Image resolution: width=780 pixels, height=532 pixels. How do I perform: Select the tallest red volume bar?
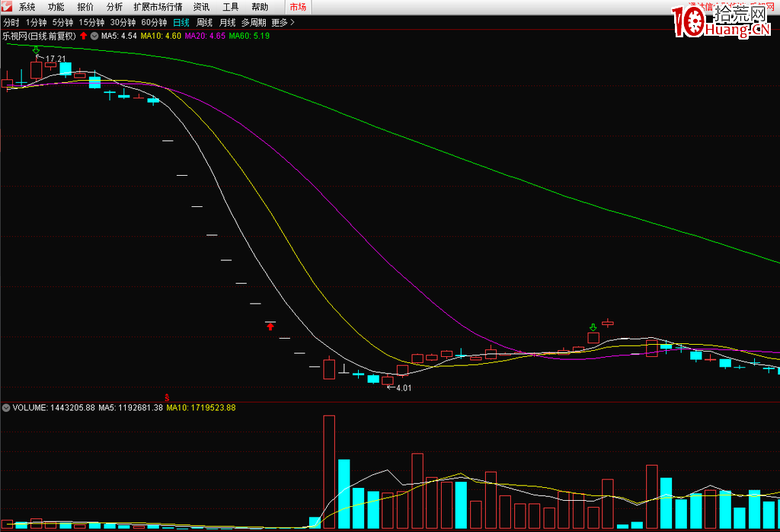pos(329,472)
